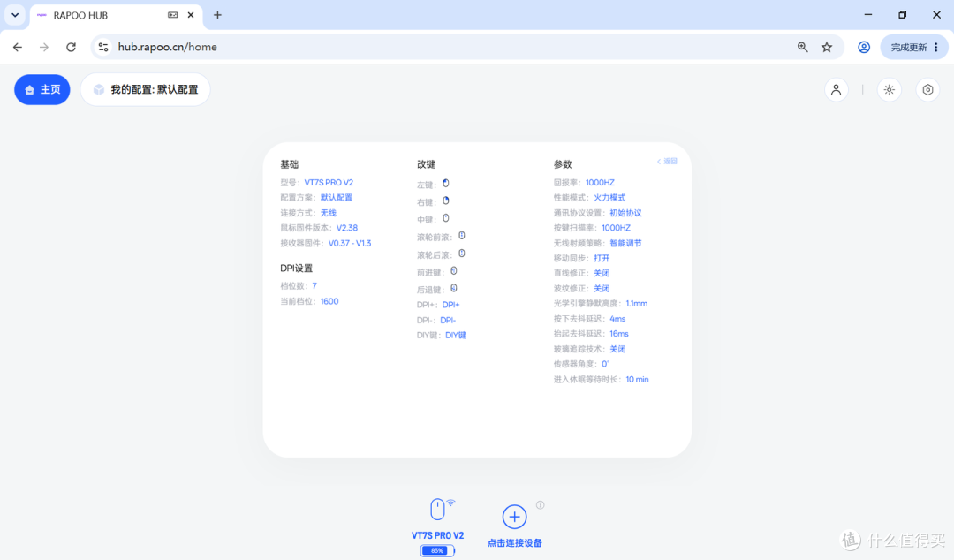Click the plus icon to connect device
Image resolution: width=954 pixels, height=560 pixels.
(514, 517)
